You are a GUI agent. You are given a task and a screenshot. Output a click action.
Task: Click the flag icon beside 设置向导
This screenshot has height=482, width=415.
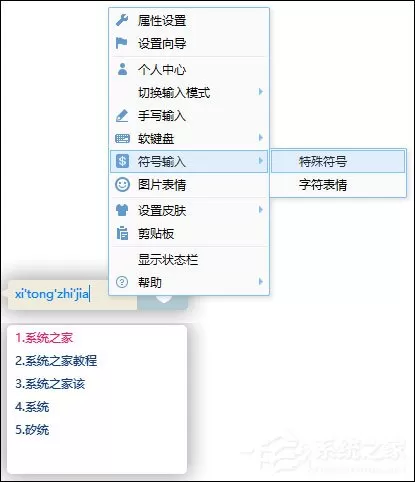pyautogui.click(x=121, y=43)
